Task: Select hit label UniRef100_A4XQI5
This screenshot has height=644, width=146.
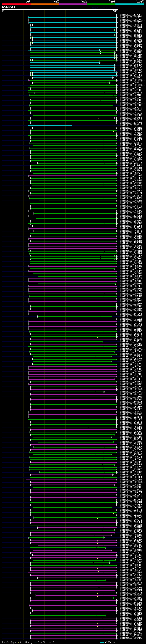Action: coord(131,113)
